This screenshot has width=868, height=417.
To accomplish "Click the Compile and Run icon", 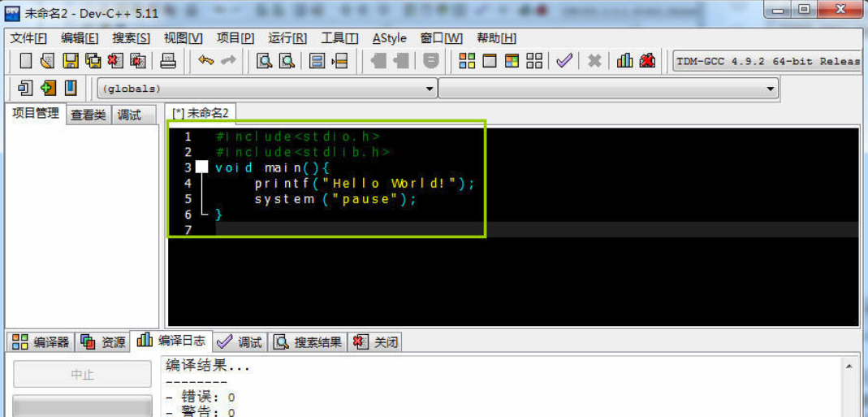I will (512, 60).
